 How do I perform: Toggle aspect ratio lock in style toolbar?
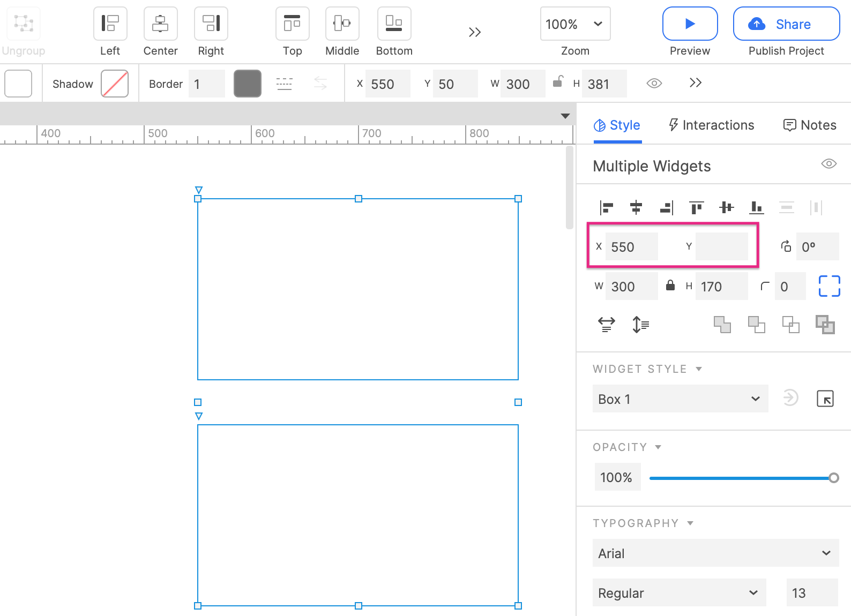click(x=558, y=81)
